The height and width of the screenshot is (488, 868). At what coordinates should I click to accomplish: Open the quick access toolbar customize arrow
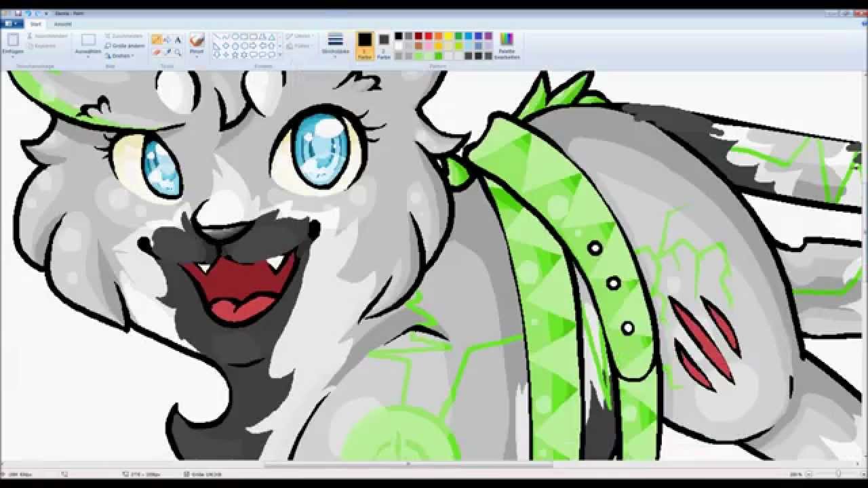pos(46,14)
